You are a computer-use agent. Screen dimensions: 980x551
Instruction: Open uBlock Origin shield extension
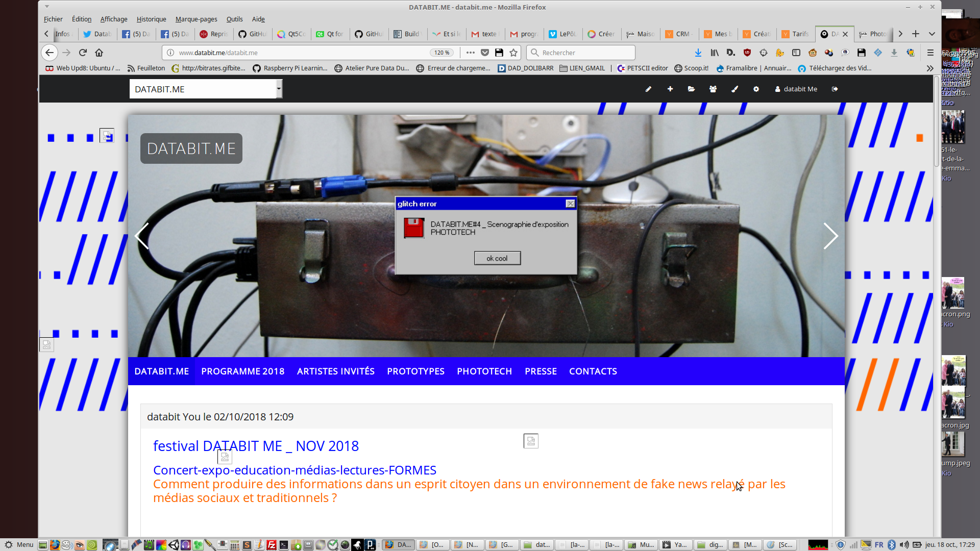[747, 53]
